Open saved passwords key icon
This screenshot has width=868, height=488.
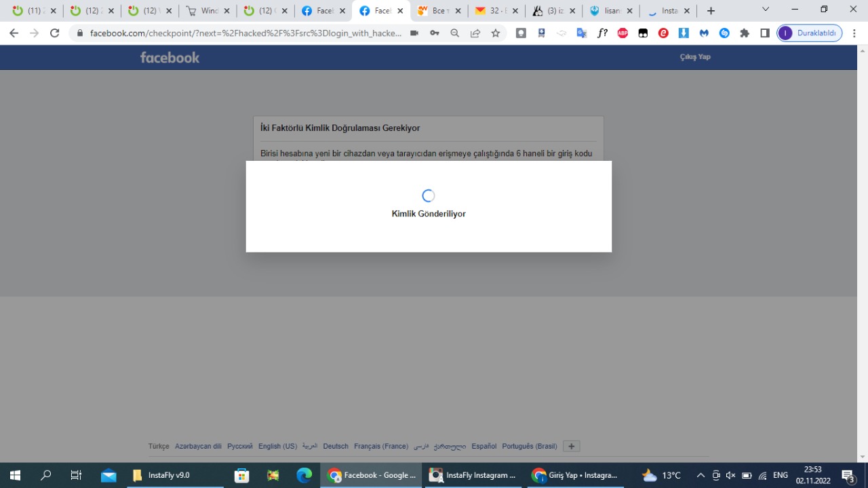435,33
